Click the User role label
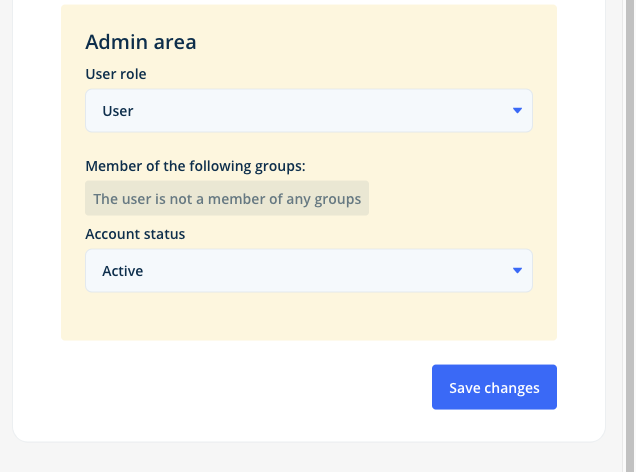This screenshot has width=636, height=472. (x=116, y=74)
